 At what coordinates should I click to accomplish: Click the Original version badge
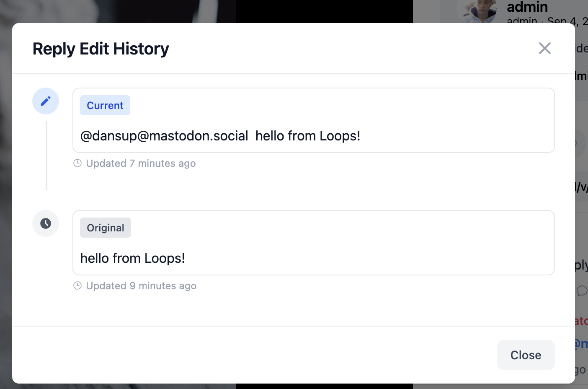pyautogui.click(x=106, y=228)
